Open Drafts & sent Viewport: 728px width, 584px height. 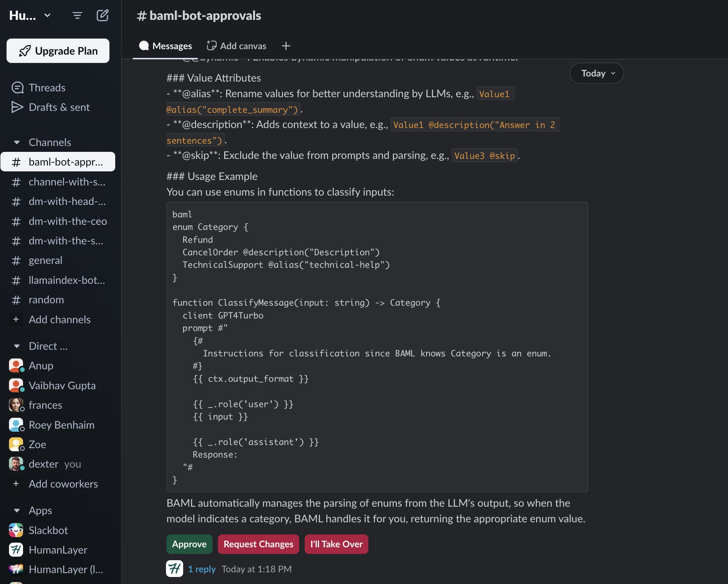point(59,107)
